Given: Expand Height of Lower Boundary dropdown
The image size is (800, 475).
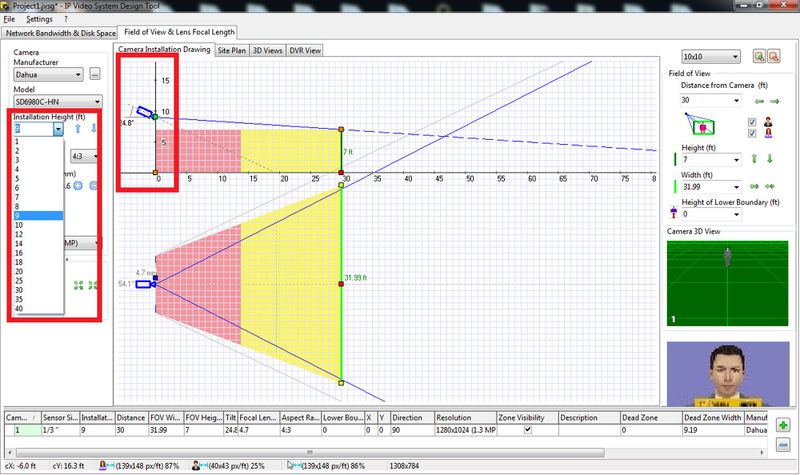Looking at the screenshot, I should coord(735,214).
